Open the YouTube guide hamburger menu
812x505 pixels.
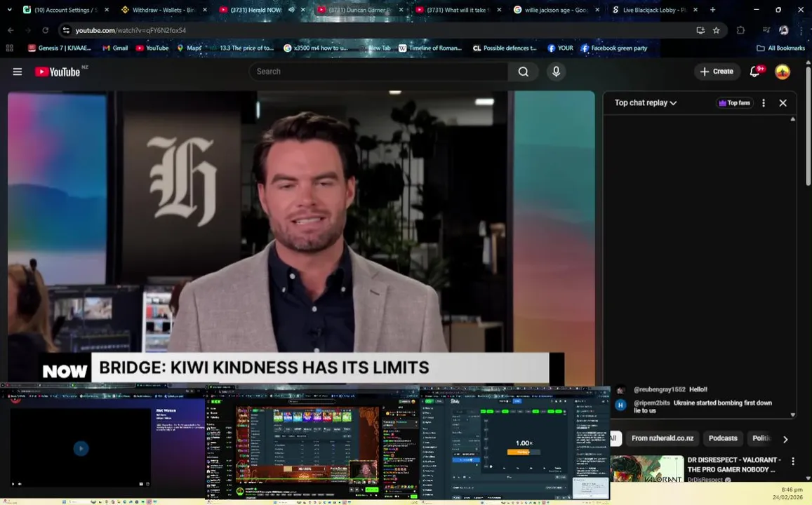[x=17, y=72]
